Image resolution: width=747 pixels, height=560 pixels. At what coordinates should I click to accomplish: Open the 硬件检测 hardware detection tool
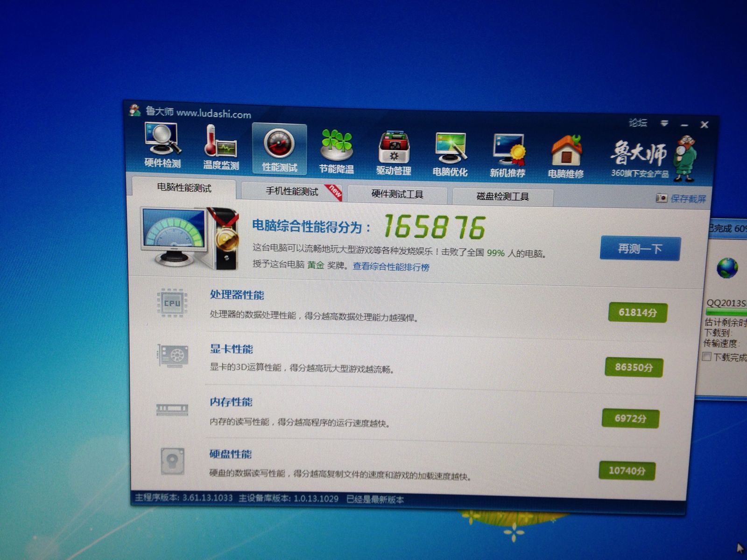pos(162,145)
